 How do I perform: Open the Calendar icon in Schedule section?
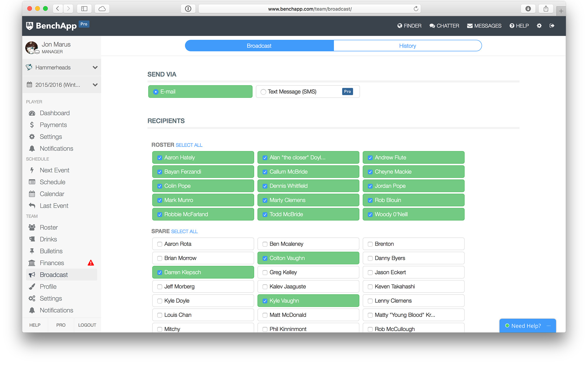click(32, 194)
